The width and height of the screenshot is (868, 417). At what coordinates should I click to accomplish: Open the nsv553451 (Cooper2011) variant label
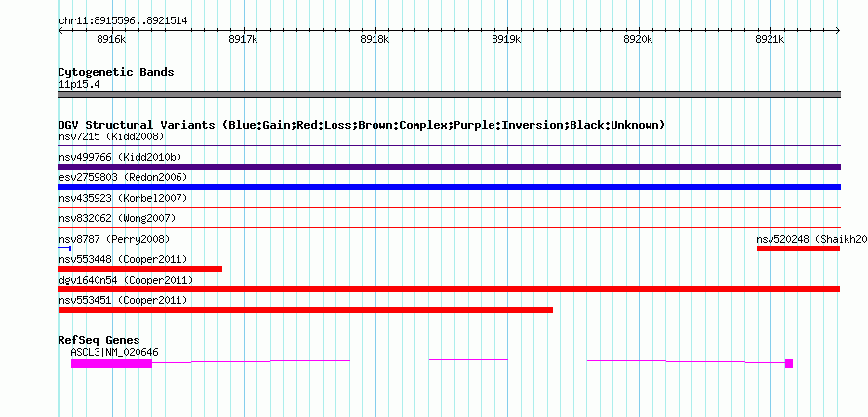tap(123, 300)
